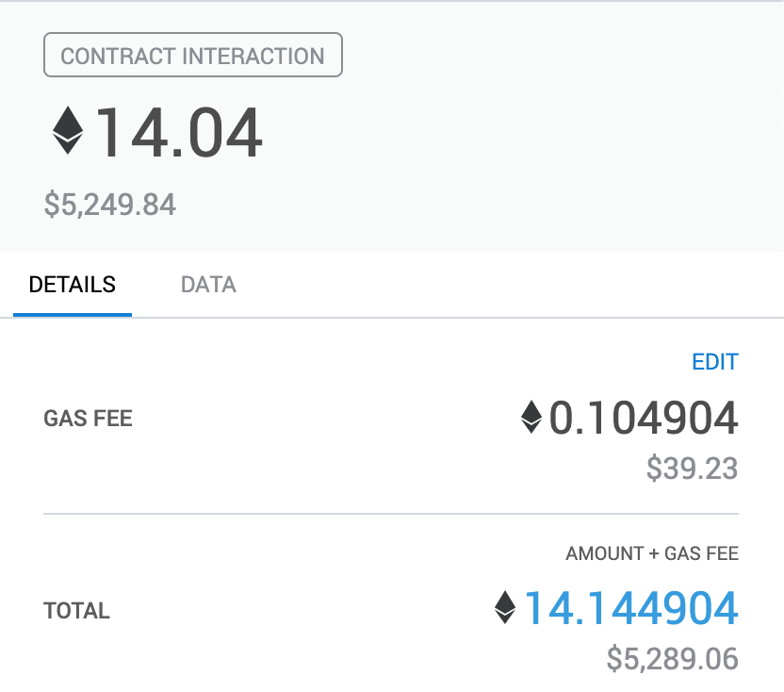Click the divider line above TOTAL row
The image size is (784, 692).
(391, 514)
